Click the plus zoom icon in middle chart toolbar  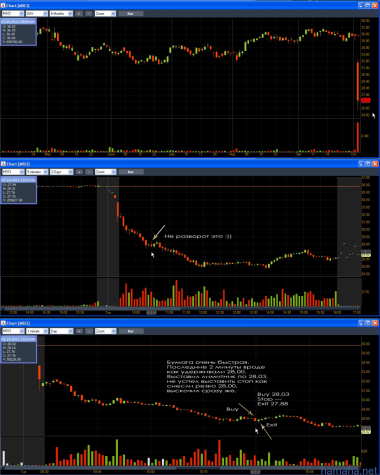[79, 172]
